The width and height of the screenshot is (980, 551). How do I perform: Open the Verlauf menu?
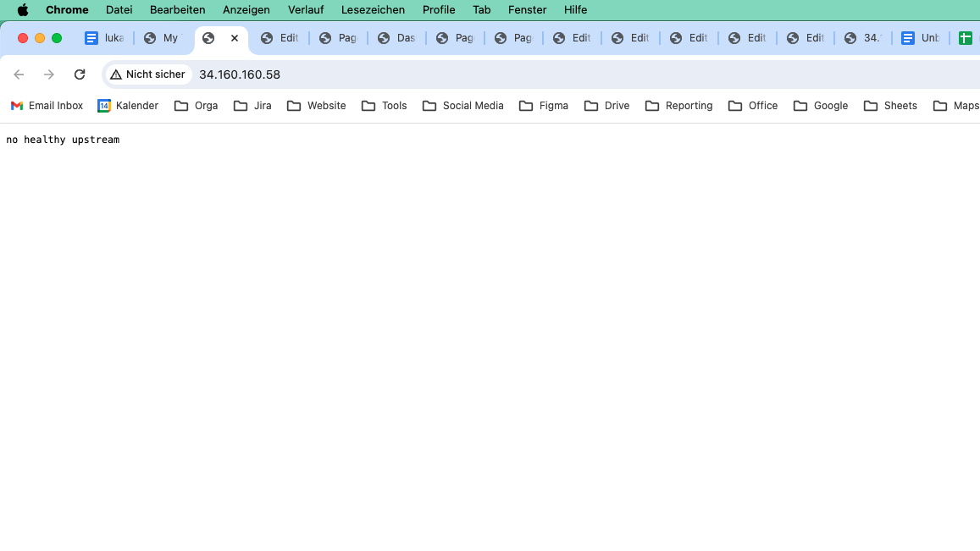(x=306, y=10)
